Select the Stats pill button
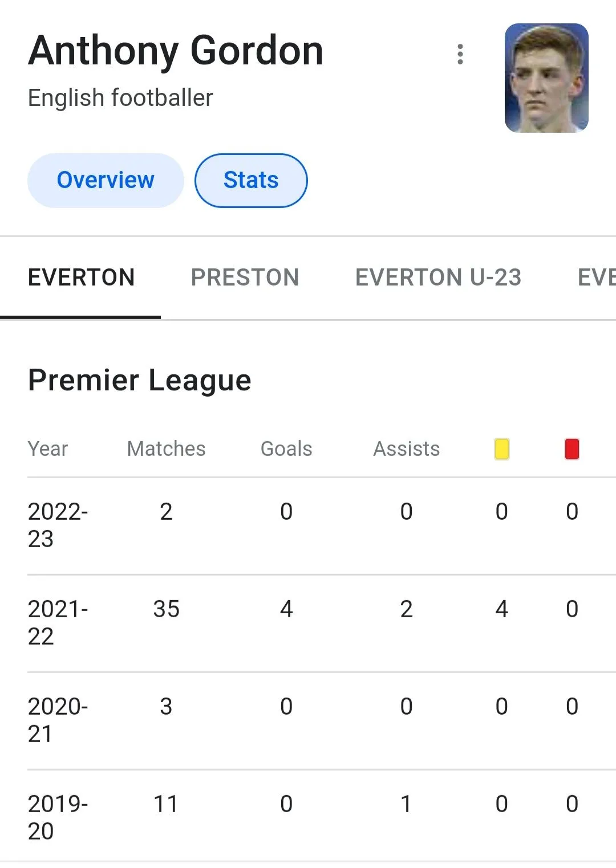This screenshot has height=868, width=616. [251, 180]
